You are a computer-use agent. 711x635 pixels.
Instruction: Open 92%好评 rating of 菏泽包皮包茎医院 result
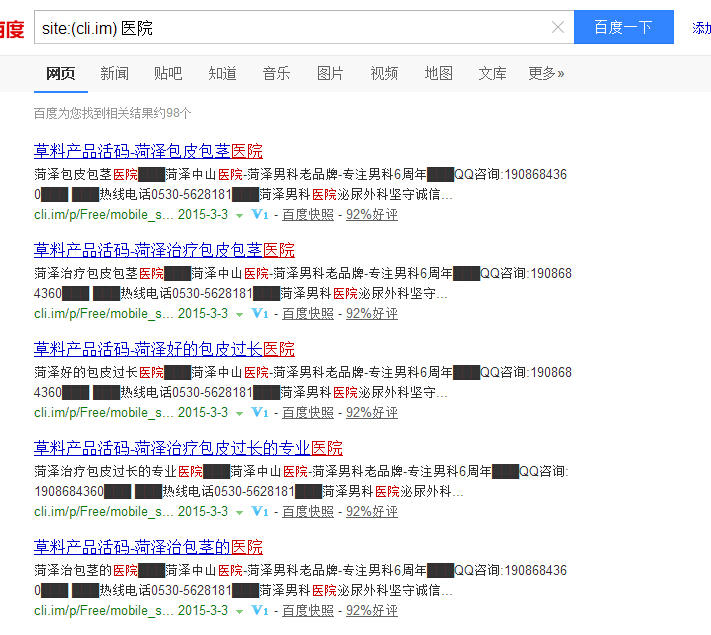(372, 214)
